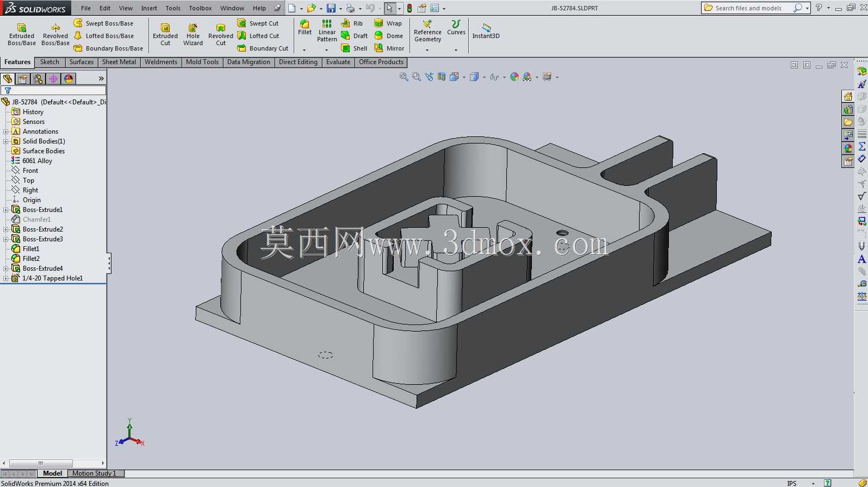Expand the 1/4-20 Tapped Hole1 node

coord(5,278)
